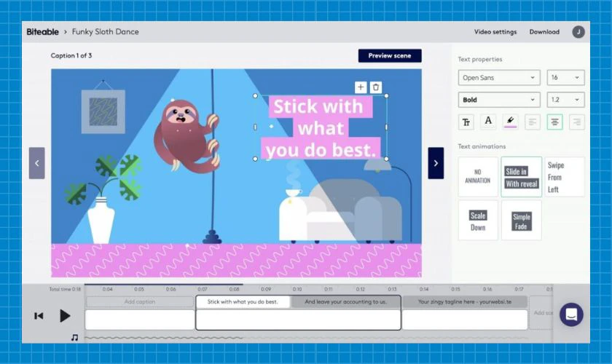Select the Scale Down animation
Viewport: 612px width, 364px height.
[x=478, y=221]
